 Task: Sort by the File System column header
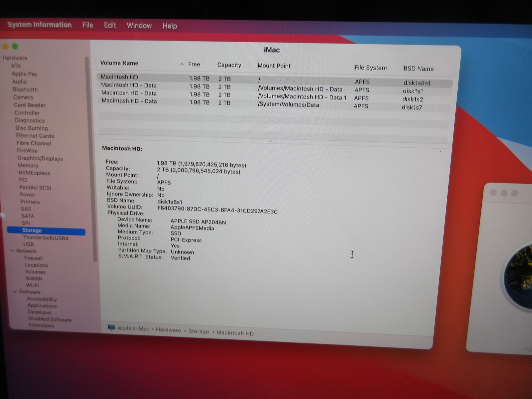(x=370, y=68)
